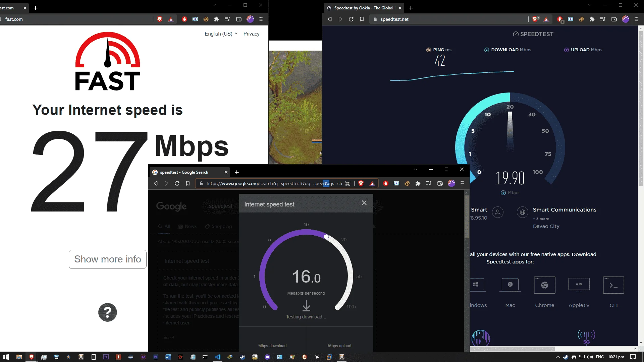This screenshot has width=644, height=362.
Task: Open extensions puzzle icon in the Google window
Action: click(418, 183)
